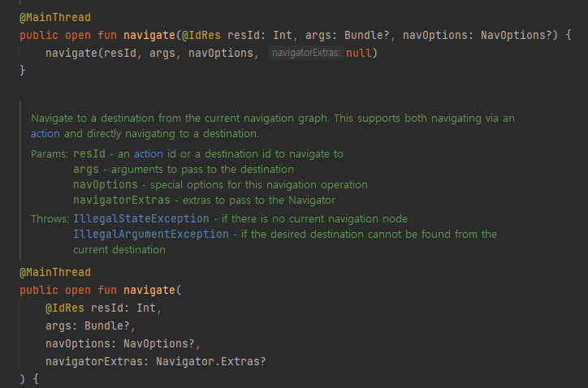The image size is (588, 388).
Task: Click the '@IdRes resId: Int,' parameter line
Action: tap(103, 308)
